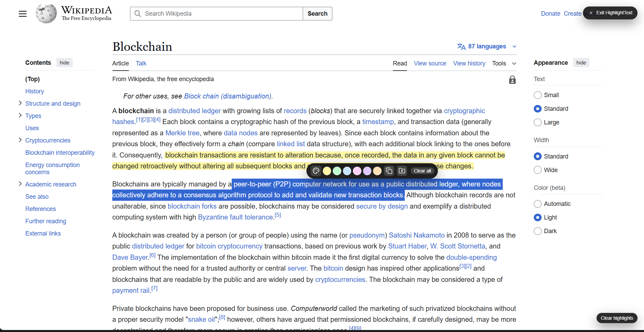Click the Wikipedia logo

pyautogui.click(x=46, y=14)
